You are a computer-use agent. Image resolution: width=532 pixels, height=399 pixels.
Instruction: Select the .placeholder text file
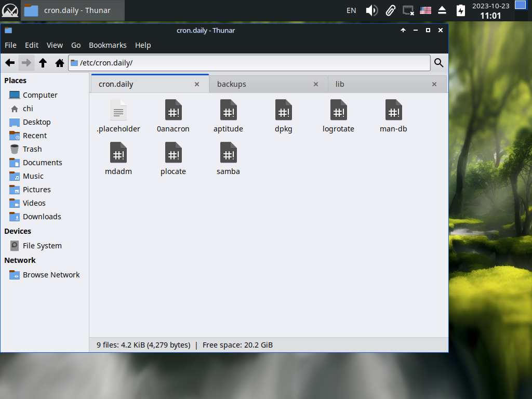118,116
